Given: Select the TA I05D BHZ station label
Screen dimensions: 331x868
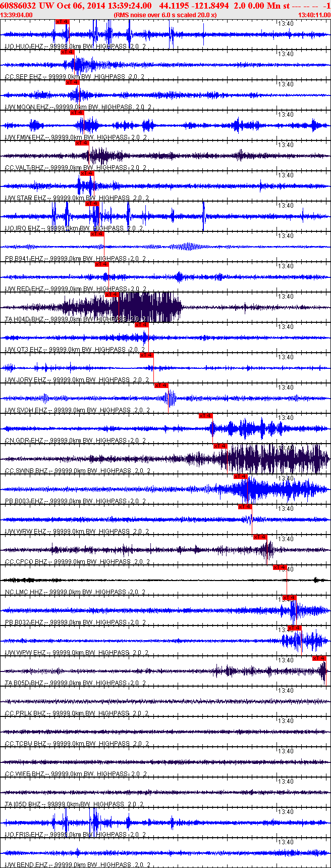Looking at the screenshot, I should coord(74,804).
